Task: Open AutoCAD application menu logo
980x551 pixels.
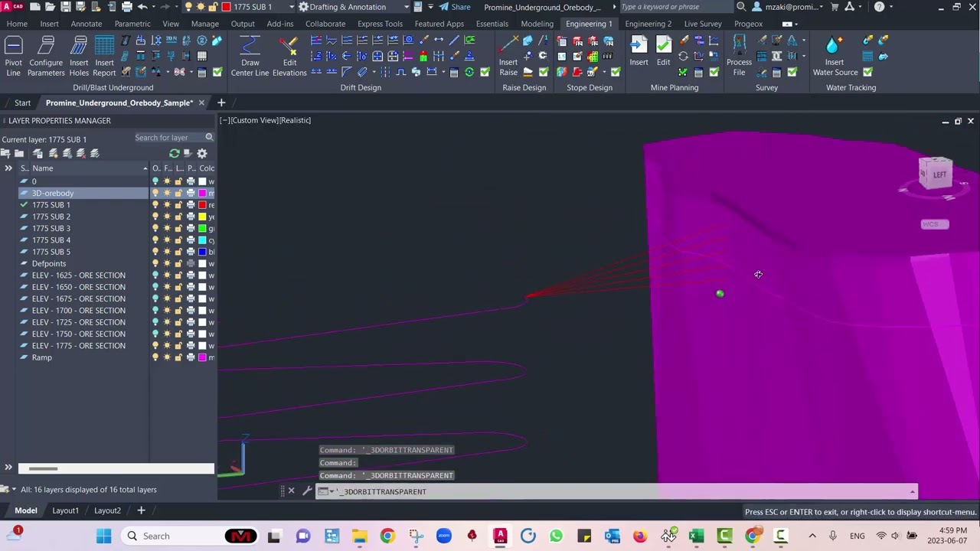Action: click(11, 7)
